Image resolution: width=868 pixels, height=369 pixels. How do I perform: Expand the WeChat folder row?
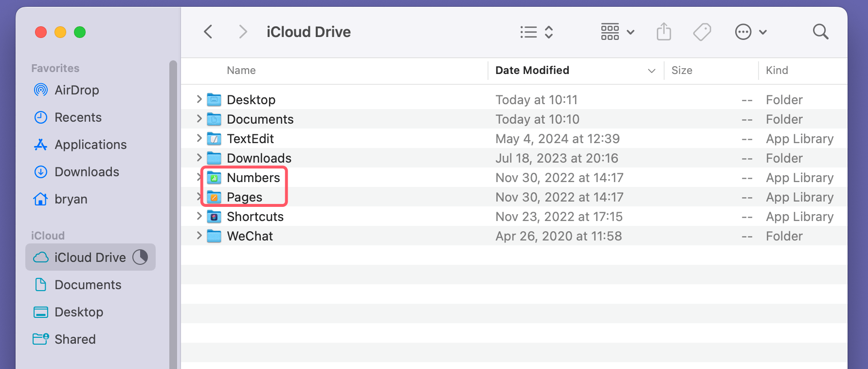(x=199, y=236)
